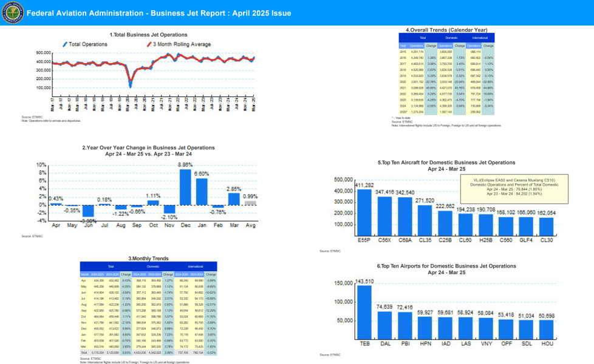
Task: Click the January 6.60% bar in chart 2
Action: pos(202,191)
